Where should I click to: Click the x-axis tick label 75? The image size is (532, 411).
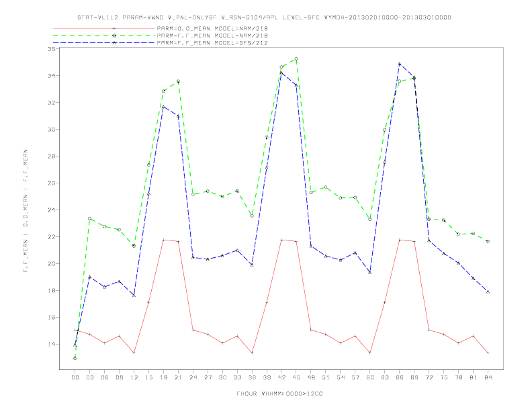coord(444,377)
